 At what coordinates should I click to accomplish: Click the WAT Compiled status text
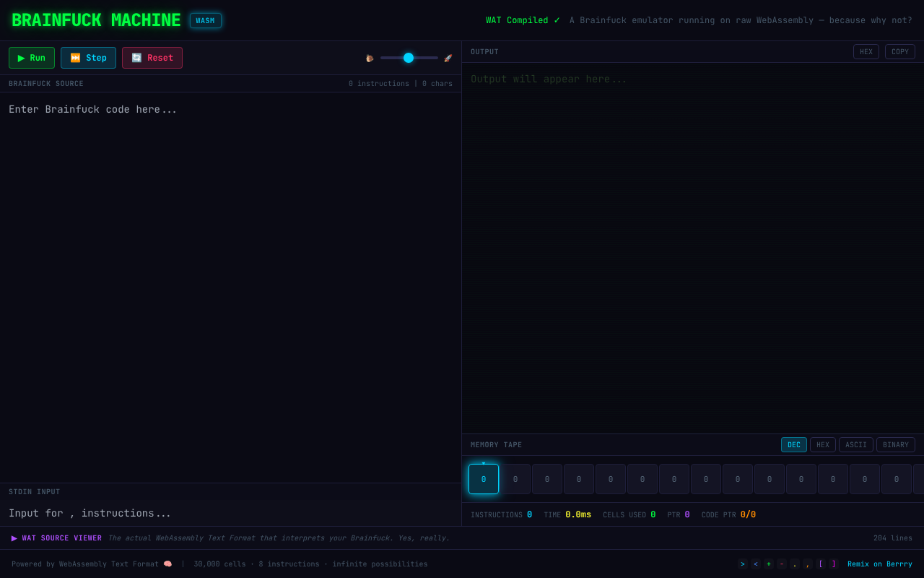coord(523,20)
